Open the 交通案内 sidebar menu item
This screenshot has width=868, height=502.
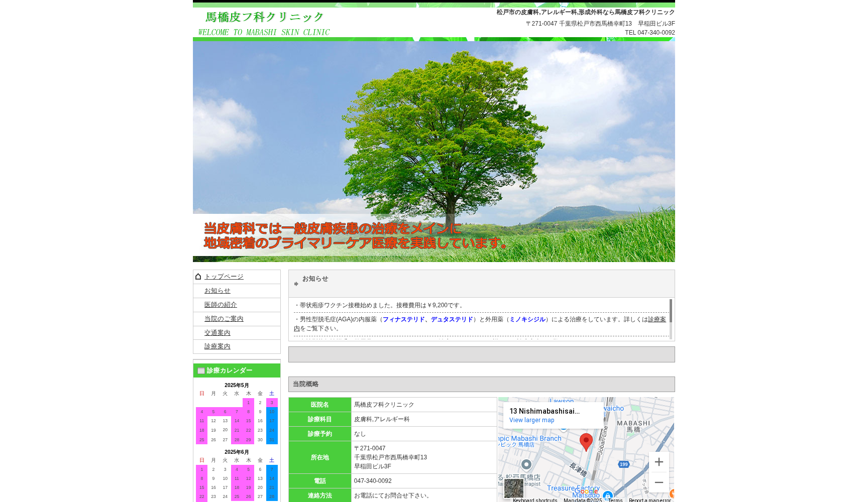pos(216,332)
